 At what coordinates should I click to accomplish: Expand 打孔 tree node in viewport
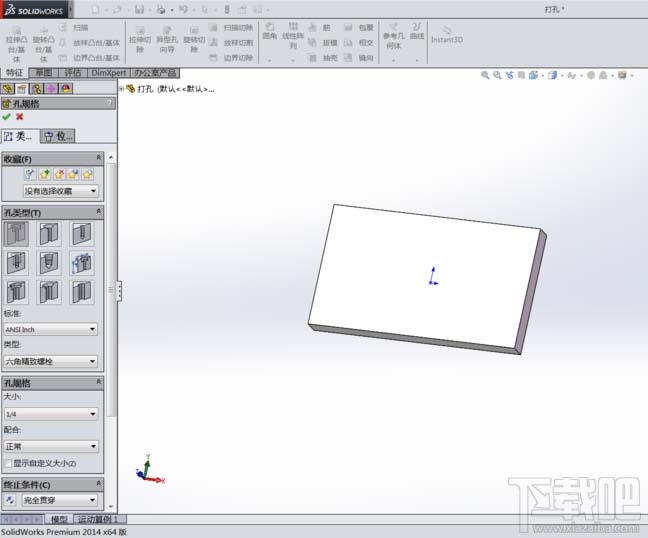coord(122,88)
